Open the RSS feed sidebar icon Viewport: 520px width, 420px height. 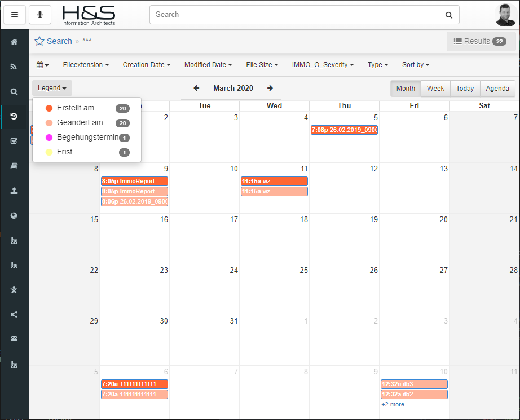[14, 67]
